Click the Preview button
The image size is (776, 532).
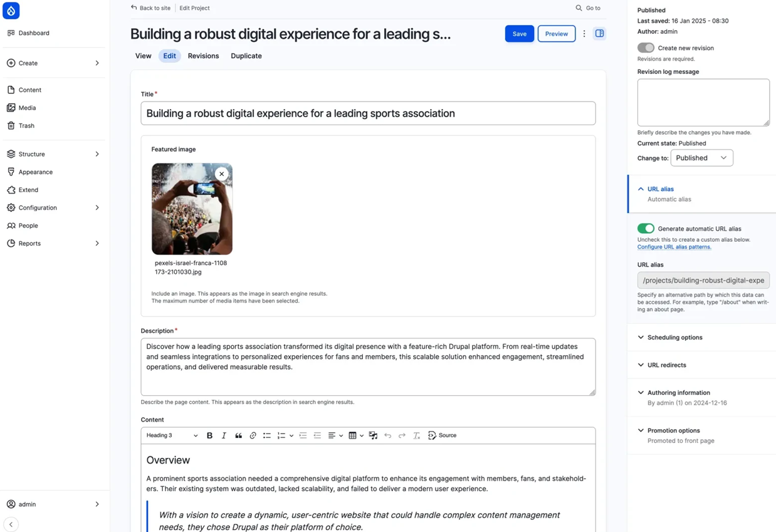coord(556,34)
